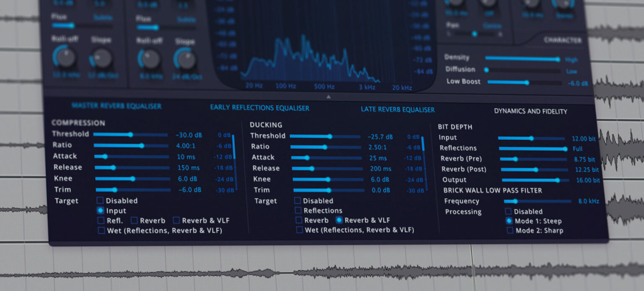Enable the Wet (Reflections, Reverb & VLF) compression target
Image resolution: width=644 pixels, height=291 pixels.
(x=101, y=230)
